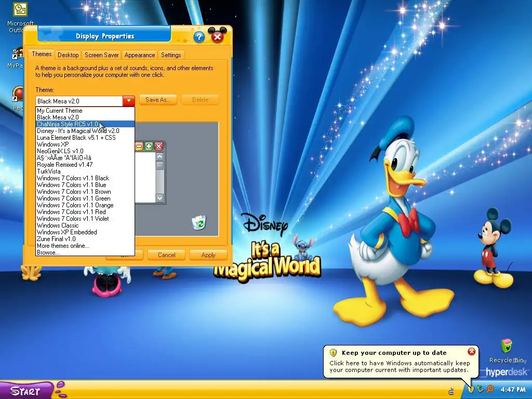Viewport: 532px width, 399px height.
Task: Select Windows XP Embedded theme
Action: pos(85,232)
